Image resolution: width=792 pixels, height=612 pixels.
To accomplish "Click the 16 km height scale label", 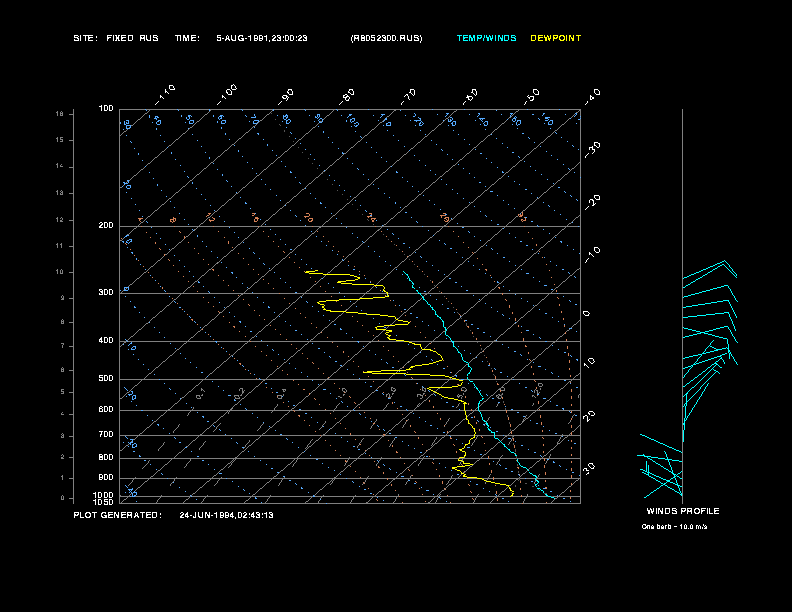I will pyautogui.click(x=60, y=114).
